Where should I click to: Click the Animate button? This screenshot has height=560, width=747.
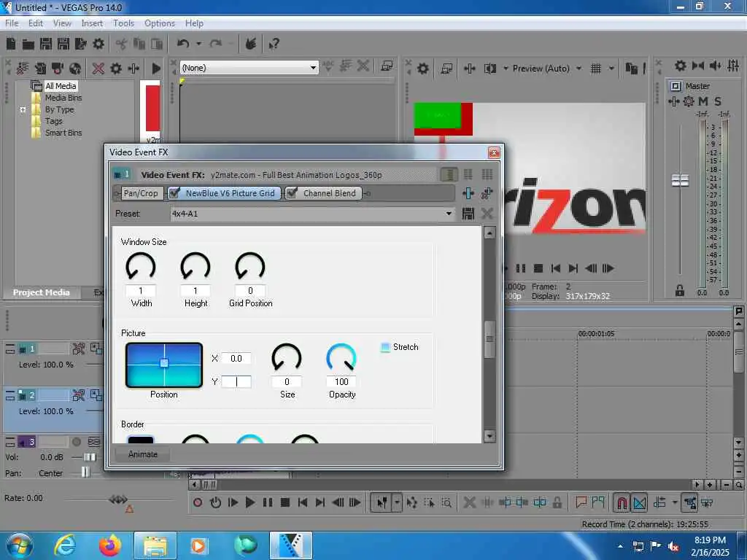click(142, 454)
